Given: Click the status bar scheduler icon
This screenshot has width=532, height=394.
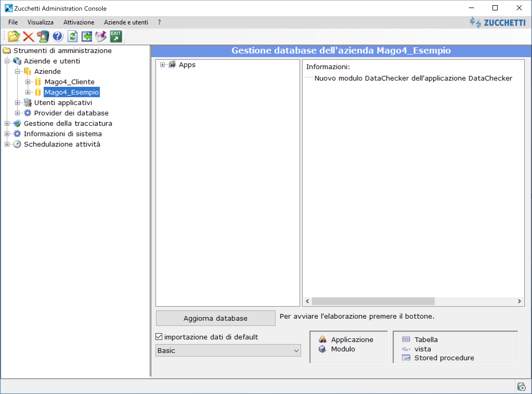Looking at the screenshot, I should pyautogui.click(x=521, y=387).
